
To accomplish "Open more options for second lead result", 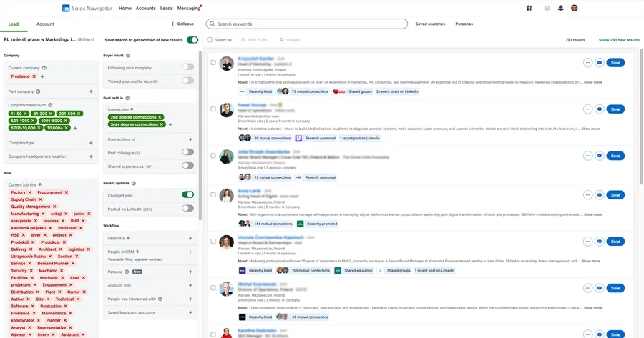I will tap(587, 109).
